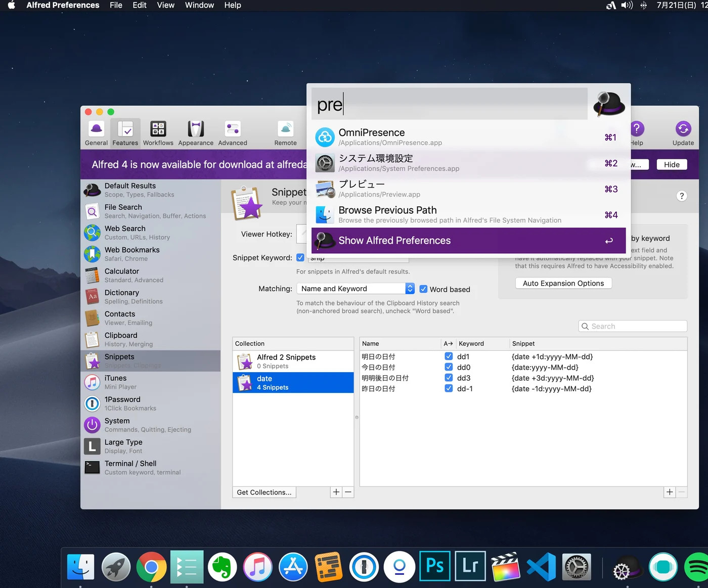The height and width of the screenshot is (588, 708).
Task: Open the Advanced tab
Action: pos(233,133)
